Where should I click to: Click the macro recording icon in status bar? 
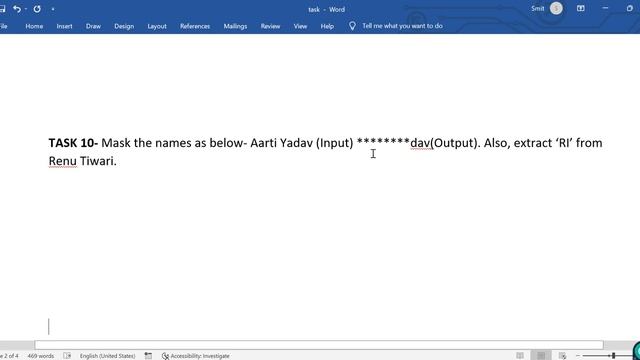click(148, 356)
